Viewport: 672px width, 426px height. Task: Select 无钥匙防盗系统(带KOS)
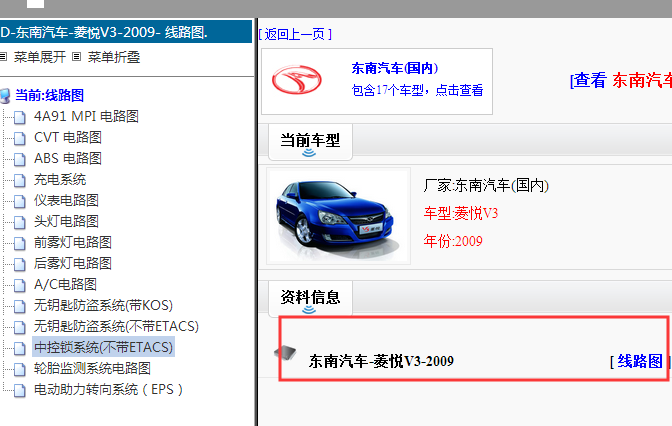click(x=103, y=305)
